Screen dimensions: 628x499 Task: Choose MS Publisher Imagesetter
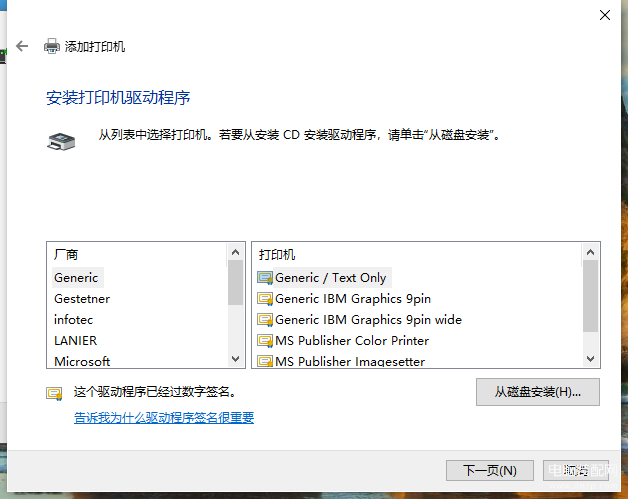350,361
